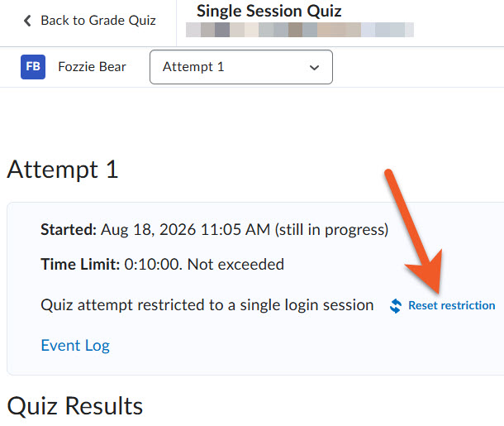The width and height of the screenshot is (504, 426).
Task: Click the FB user avatar badge
Action: pos(33,67)
